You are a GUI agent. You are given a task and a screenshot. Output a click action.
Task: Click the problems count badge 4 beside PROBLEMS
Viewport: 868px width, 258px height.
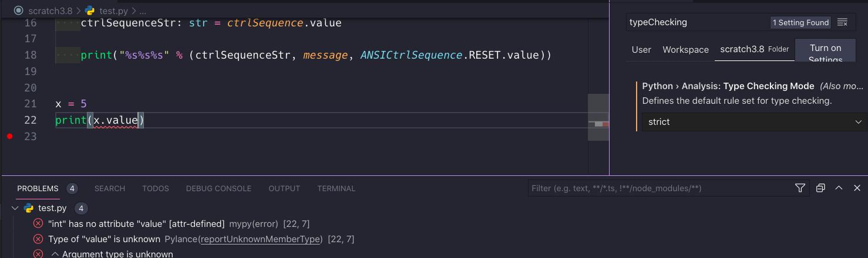pyautogui.click(x=72, y=188)
